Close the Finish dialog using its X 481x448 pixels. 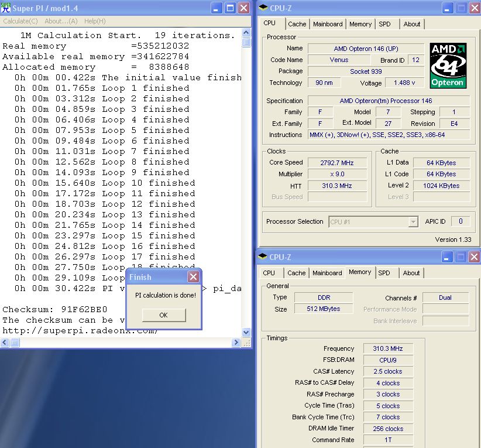point(193,277)
